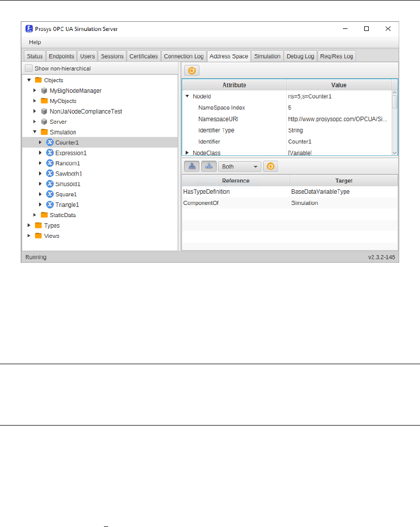Click the Square1 variable icon
This screenshot has width=420, height=527.
coord(50,194)
